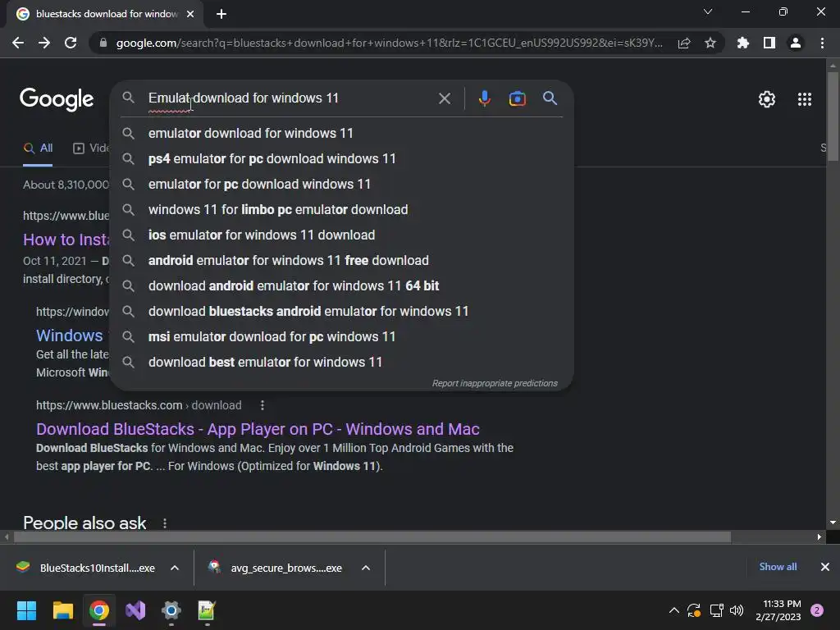Viewport: 840px width, 630px height.
Task: Choose suggestion download best emulator
Action: tap(341, 362)
